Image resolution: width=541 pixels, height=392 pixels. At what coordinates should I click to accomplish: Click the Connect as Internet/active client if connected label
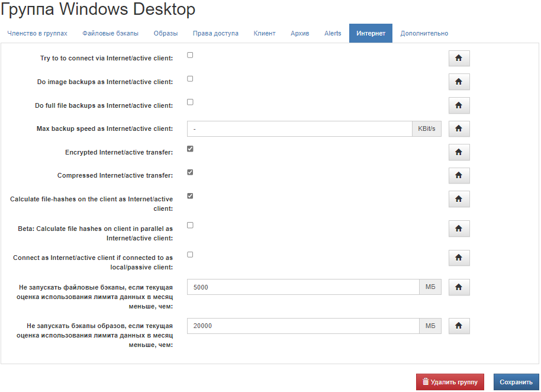(x=93, y=262)
